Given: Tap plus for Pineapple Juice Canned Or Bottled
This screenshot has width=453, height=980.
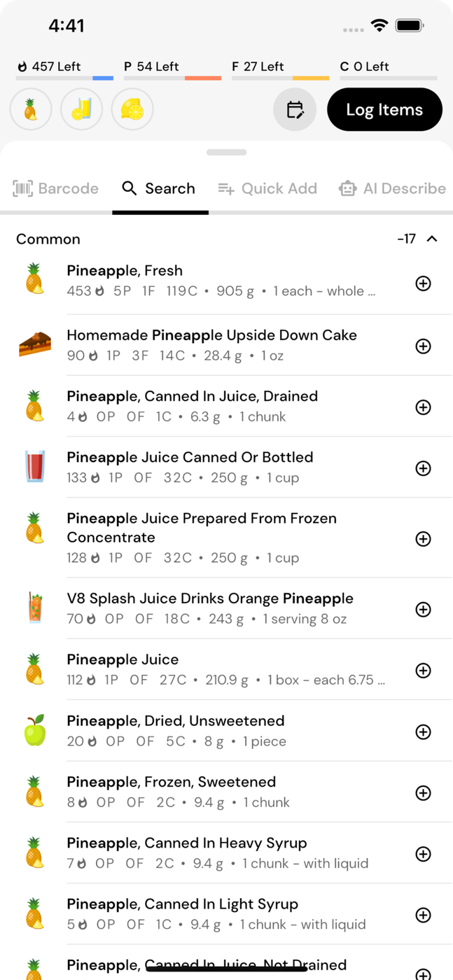Looking at the screenshot, I should pos(423,468).
